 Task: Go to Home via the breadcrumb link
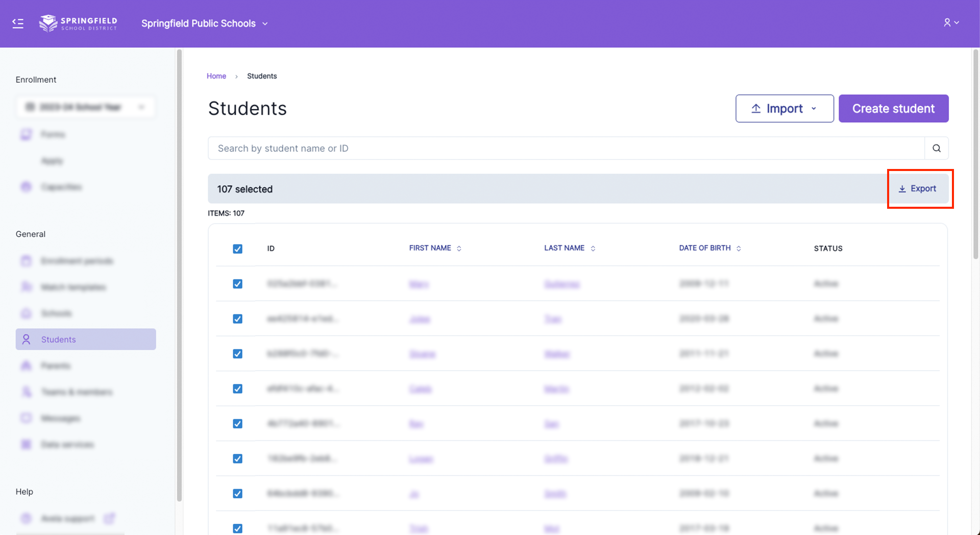[x=216, y=76]
